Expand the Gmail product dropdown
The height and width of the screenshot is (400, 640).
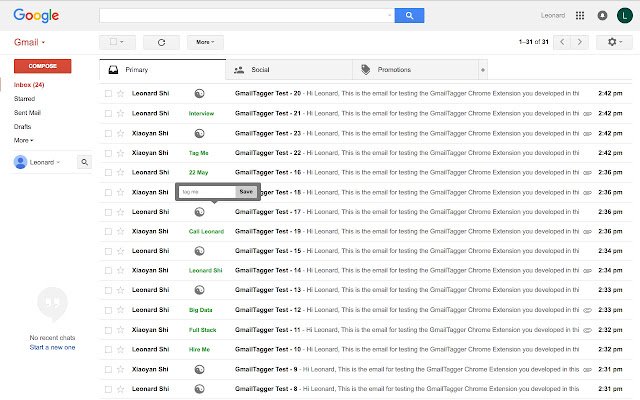pos(29,42)
